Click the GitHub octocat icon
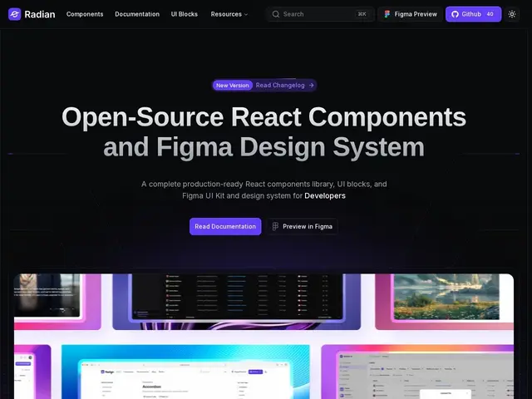This screenshot has height=399, width=532. pyautogui.click(x=455, y=14)
